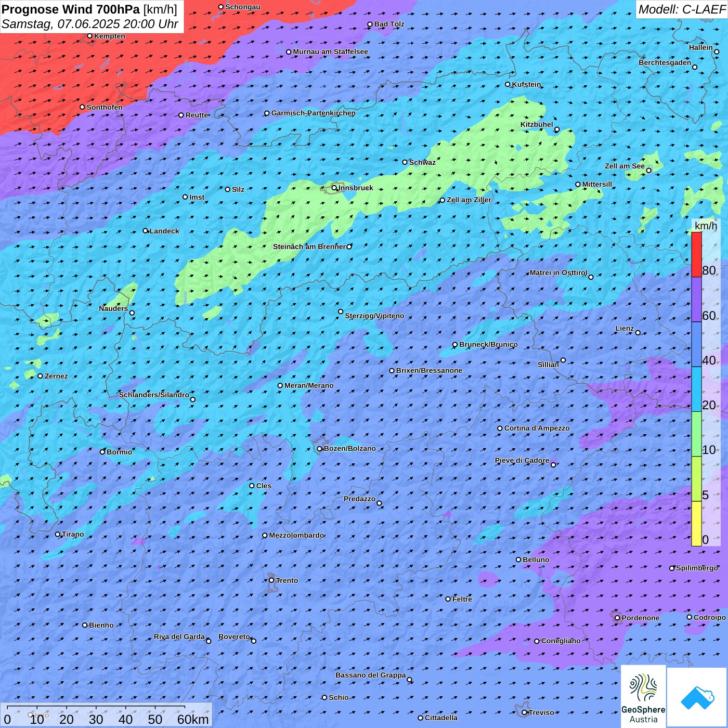
Task: Click the 'Riva del Garda' label
Action: pos(179,636)
